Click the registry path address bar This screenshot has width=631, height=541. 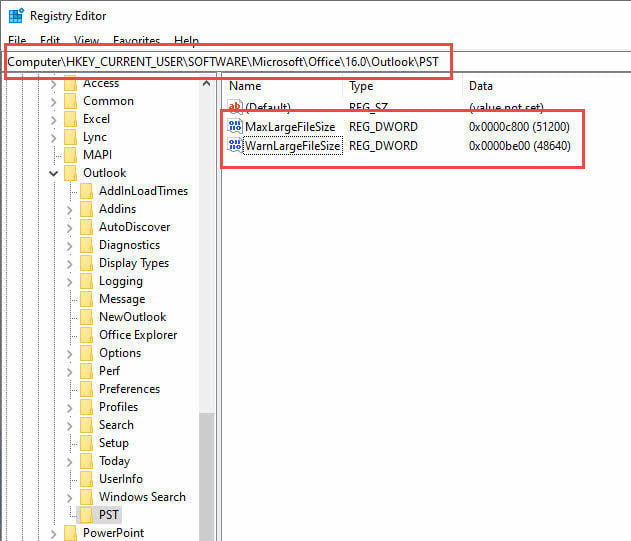point(318,62)
